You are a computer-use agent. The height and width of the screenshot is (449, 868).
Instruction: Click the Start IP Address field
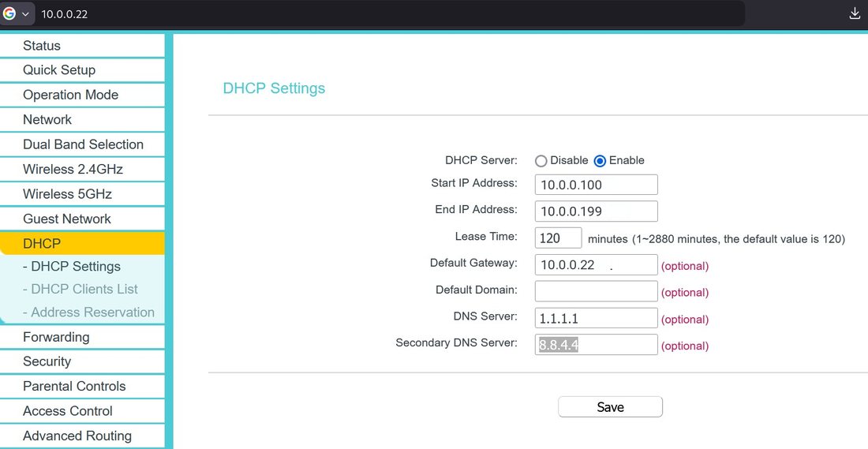click(x=597, y=185)
